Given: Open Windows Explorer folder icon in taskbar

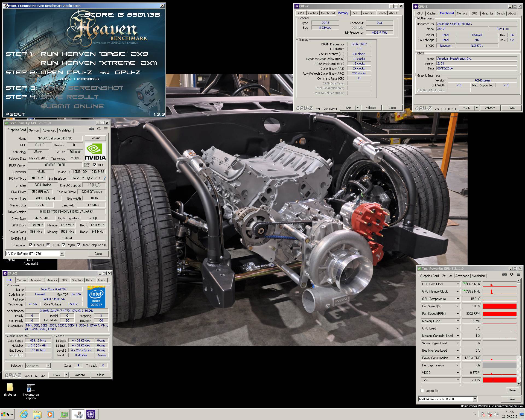Looking at the screenshot, I should (37, 415).
